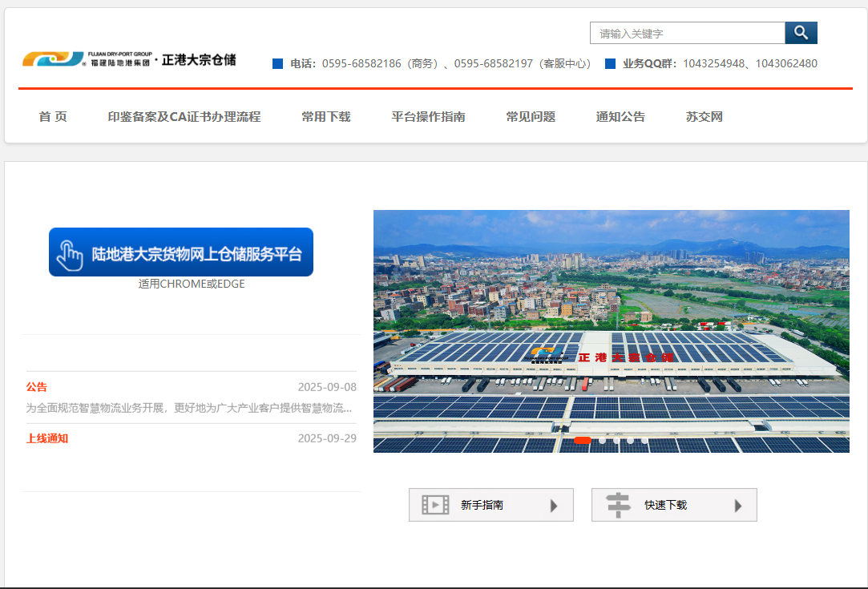Select the active red carousel indicator

click(x=583, y=440)
